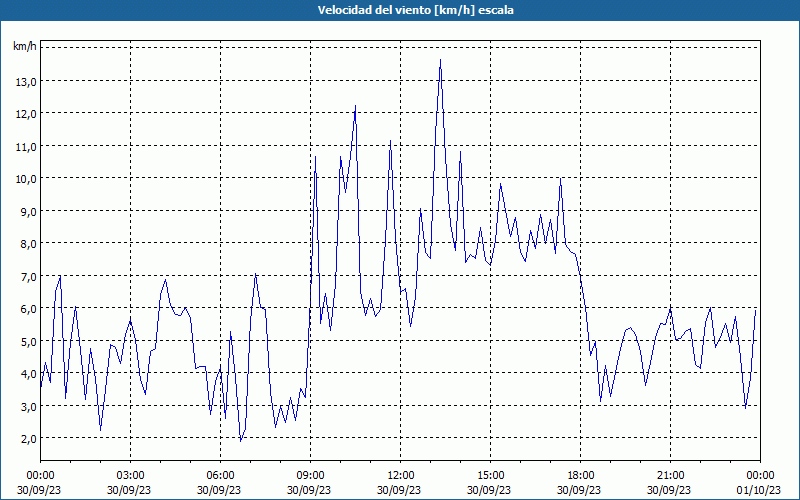Viewport: 800px width, 500px height.
Task: Click the 01/10/23 date label
Action: tap(760, 490)
